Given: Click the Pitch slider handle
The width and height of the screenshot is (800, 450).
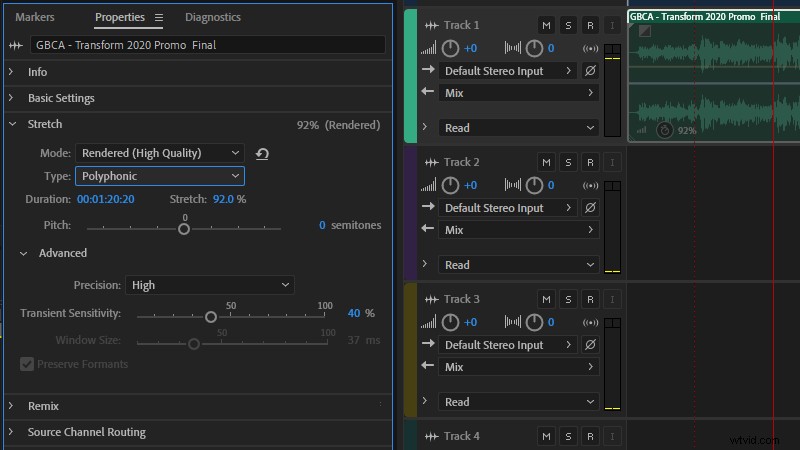Looking at the screenshot, I should coord(184,229).
